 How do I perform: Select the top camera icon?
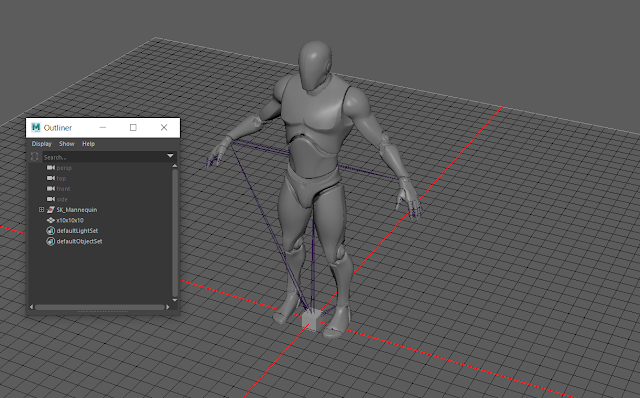pyautogui.click(x=51, y=178)
